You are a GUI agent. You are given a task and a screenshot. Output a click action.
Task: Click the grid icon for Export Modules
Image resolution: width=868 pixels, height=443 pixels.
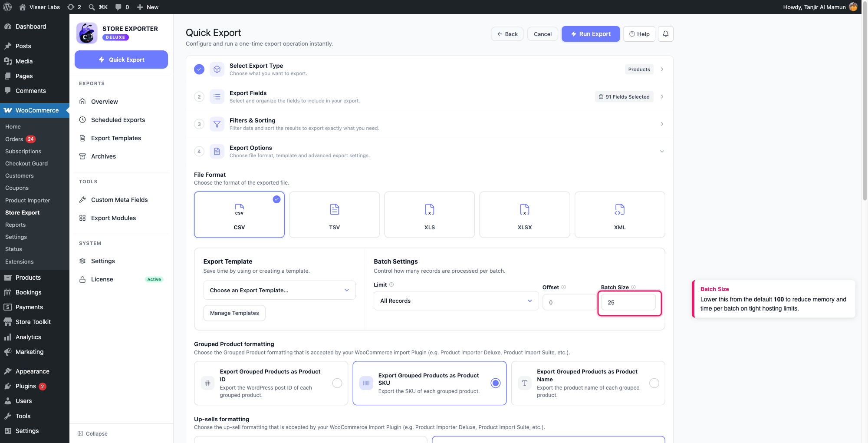(82, 218)
